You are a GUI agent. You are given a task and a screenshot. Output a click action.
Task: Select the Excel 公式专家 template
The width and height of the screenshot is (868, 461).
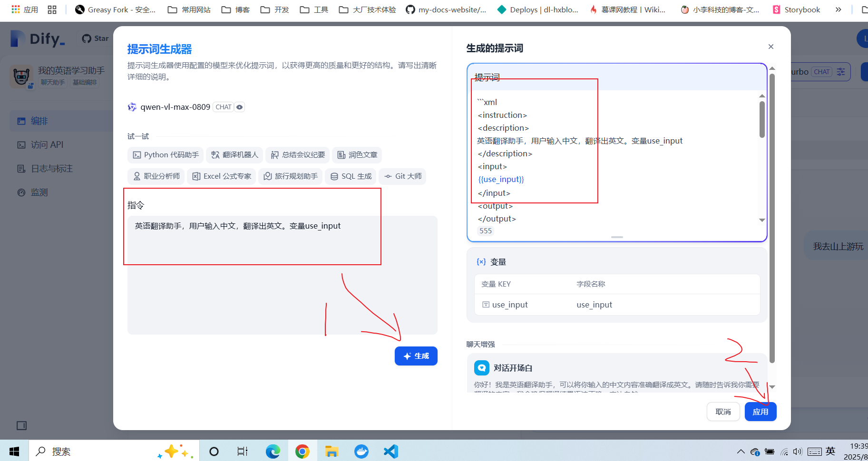click(x=221, y=176)
